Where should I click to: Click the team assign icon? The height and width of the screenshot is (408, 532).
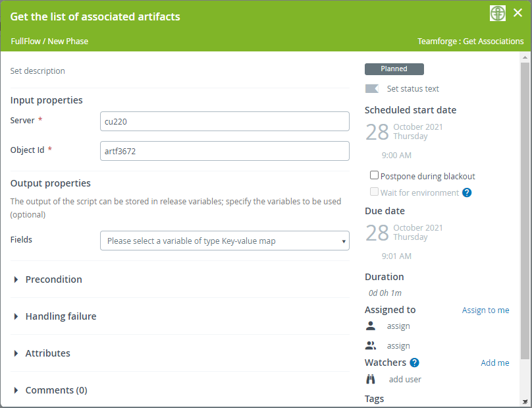371,345
